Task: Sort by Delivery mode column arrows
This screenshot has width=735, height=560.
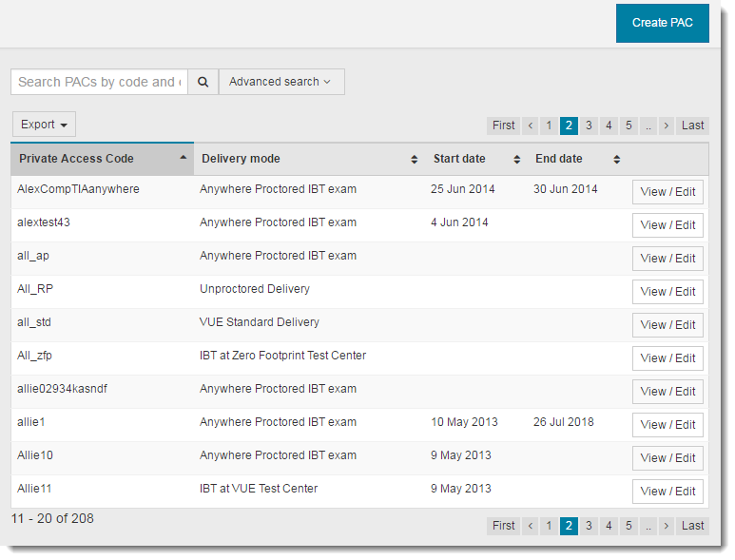Action: tap(414, 160)
